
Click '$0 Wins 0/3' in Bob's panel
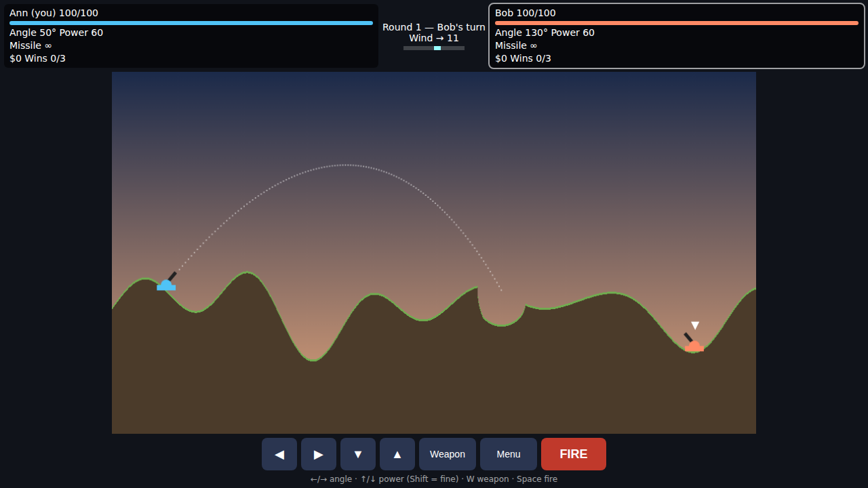point(523,58)
